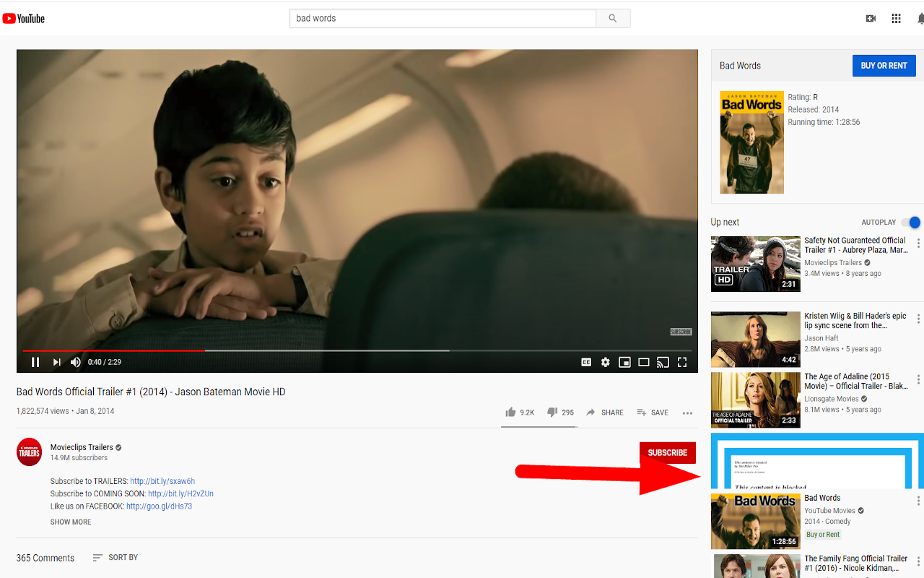This screenshot has height=578, width=924.
Task: Click the '14.9M subscribers' text
Action: pos(79,458)
